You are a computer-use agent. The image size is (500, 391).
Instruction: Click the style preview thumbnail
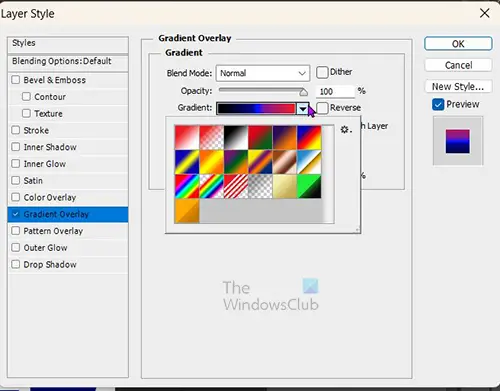[x=458, y=141]
